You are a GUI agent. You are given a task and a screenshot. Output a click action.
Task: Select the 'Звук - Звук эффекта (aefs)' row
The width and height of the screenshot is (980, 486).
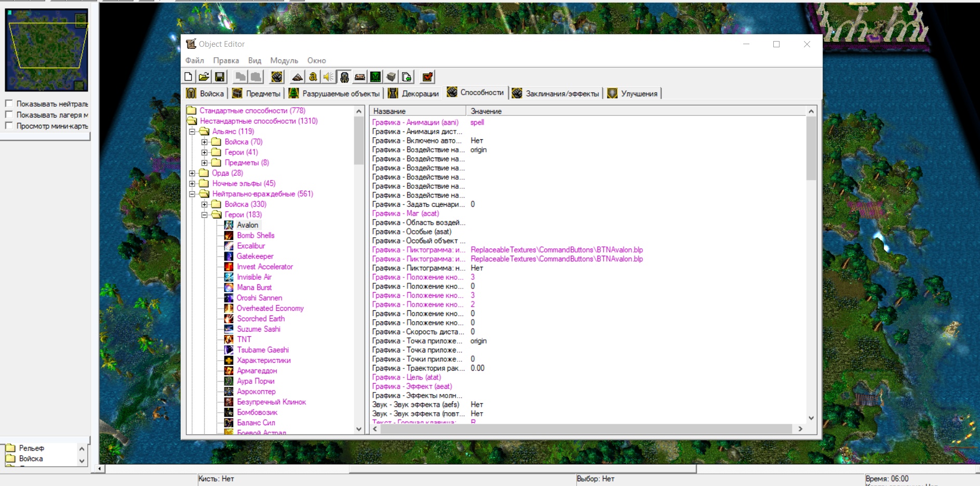coord(588,404)
